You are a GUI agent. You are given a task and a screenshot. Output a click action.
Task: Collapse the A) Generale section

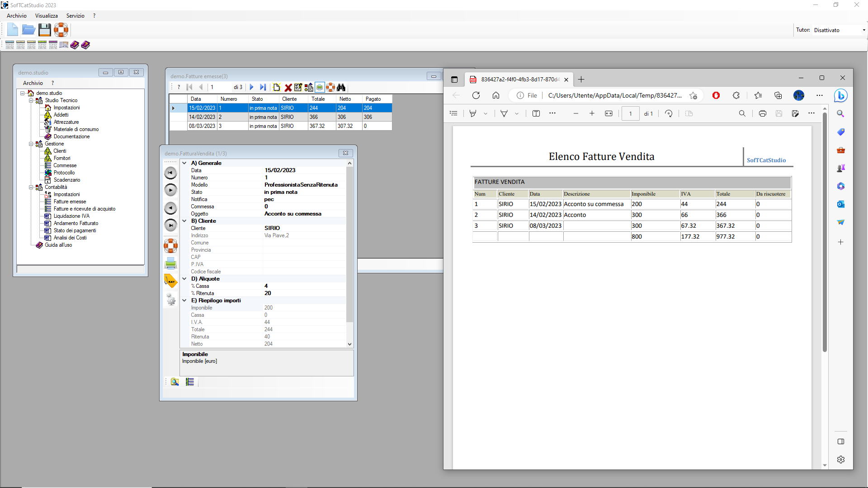pyautogui.click(x=184, y=163)
